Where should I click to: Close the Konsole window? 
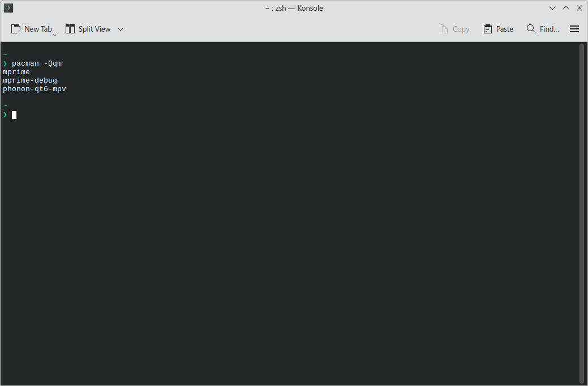580,8
